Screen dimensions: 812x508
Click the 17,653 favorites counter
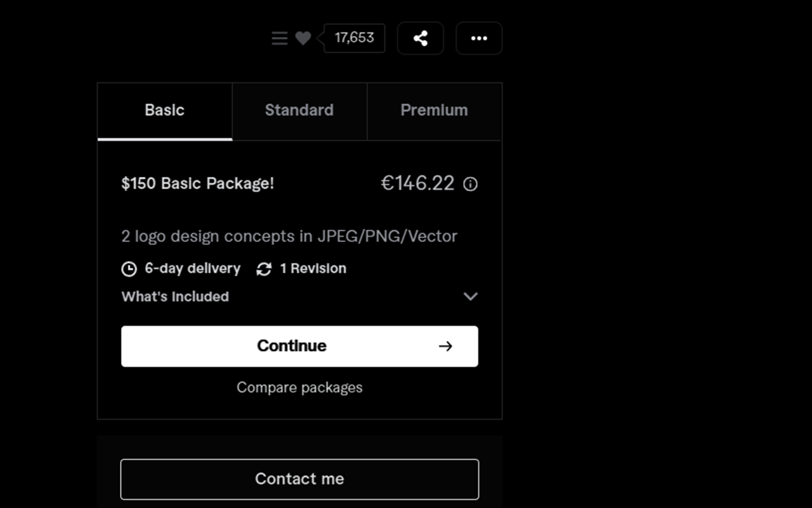click(353, 38)
